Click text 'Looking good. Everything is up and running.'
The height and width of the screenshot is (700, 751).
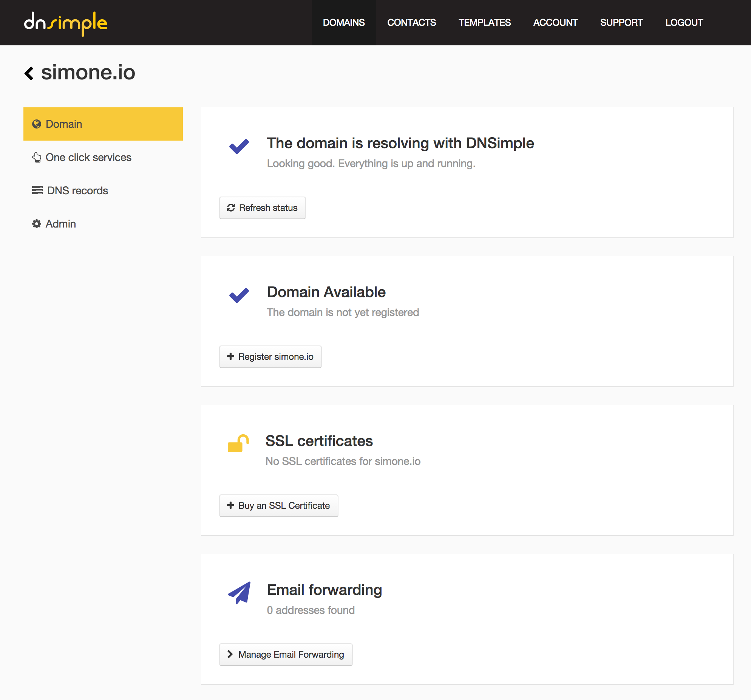point(371,164)
